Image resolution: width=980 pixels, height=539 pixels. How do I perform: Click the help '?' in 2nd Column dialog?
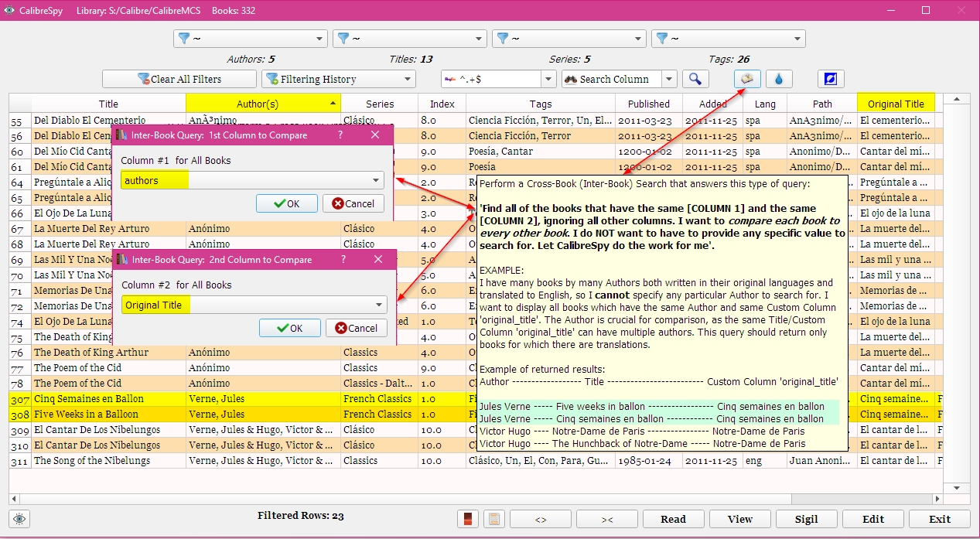point(345,260)
